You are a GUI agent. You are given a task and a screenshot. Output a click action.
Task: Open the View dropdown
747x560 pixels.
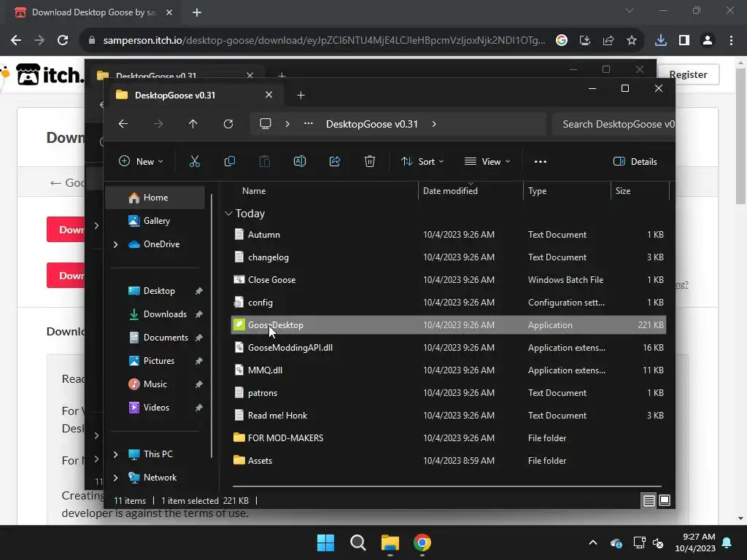click(x=487, y=161)
